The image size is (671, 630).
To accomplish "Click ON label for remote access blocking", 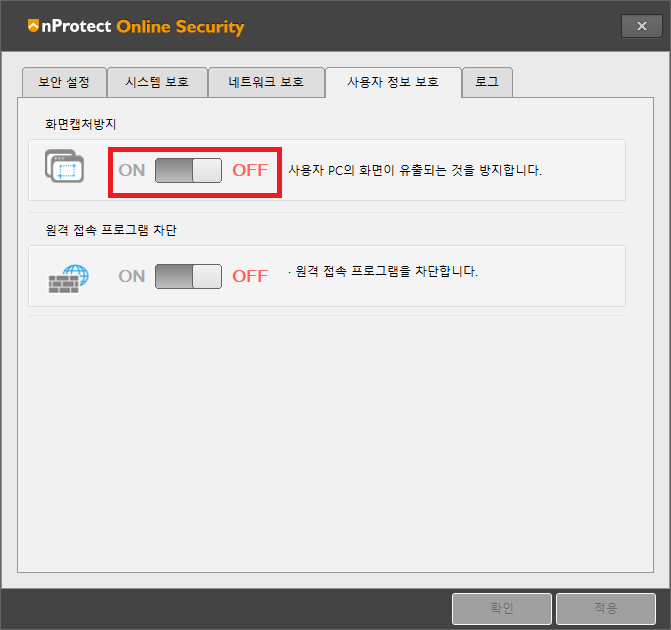I will 132,276.
